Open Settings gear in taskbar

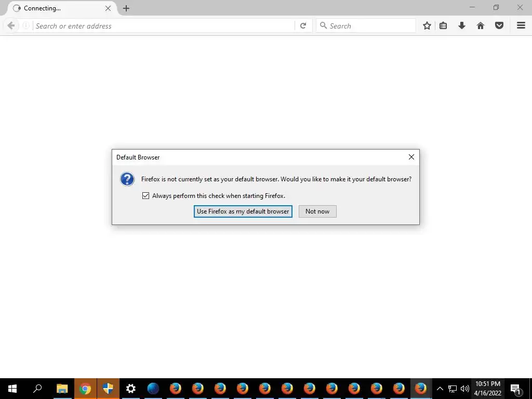[130, 389]
